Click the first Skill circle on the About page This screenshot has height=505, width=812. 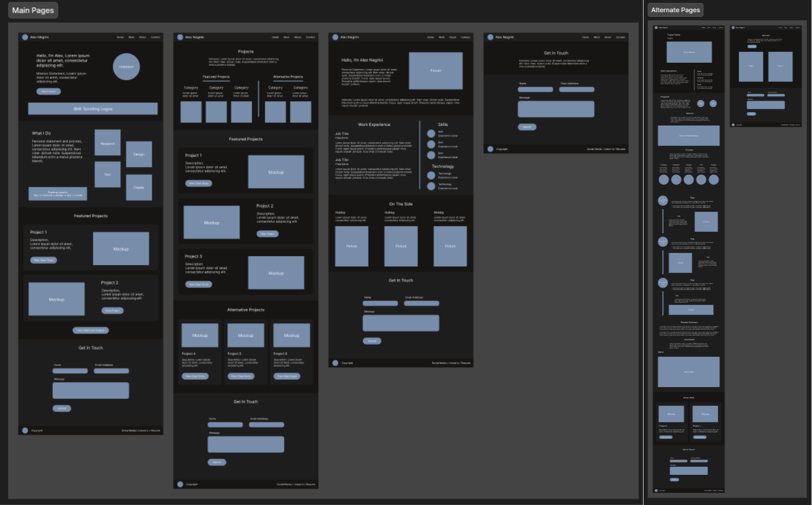pyautogui.click(x=431, y=134)
